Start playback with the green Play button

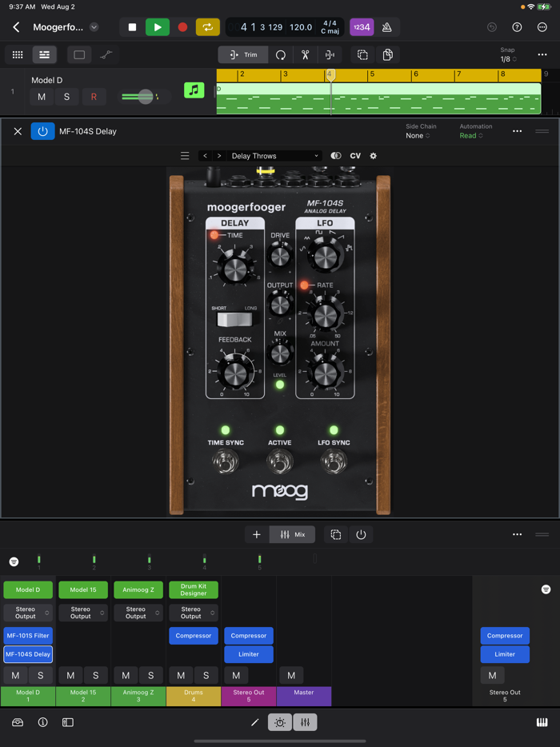point(158,27)
